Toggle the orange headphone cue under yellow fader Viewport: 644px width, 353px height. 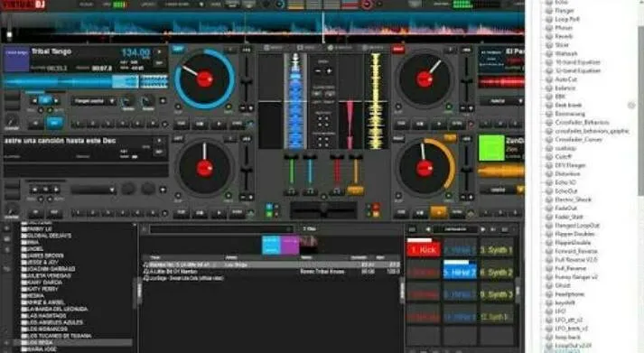click(x=355, y=190)
